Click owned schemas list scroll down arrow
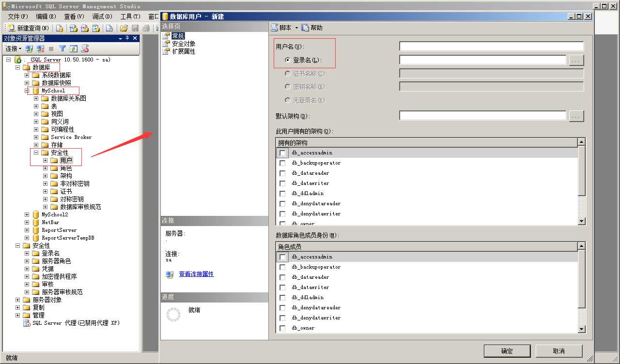This screenshot has height=364, width=620. click(582, 221)
